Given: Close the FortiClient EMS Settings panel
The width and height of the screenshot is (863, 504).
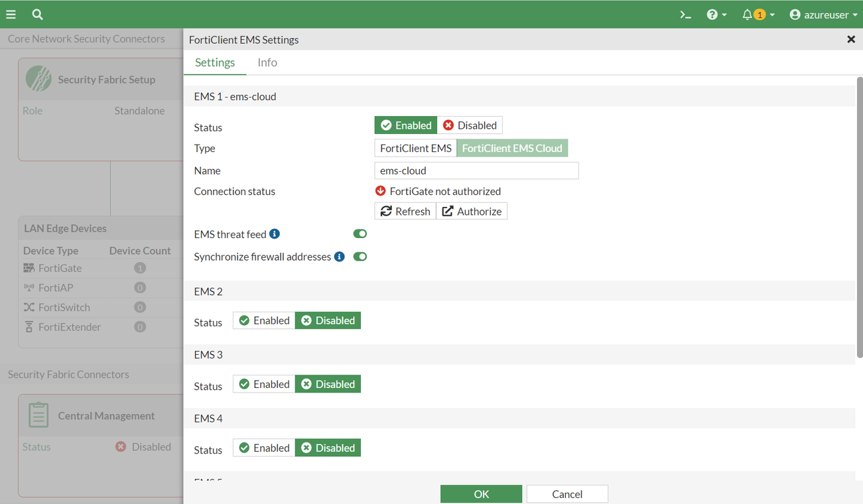Looking at the screenshot, I should coord(851,40).
